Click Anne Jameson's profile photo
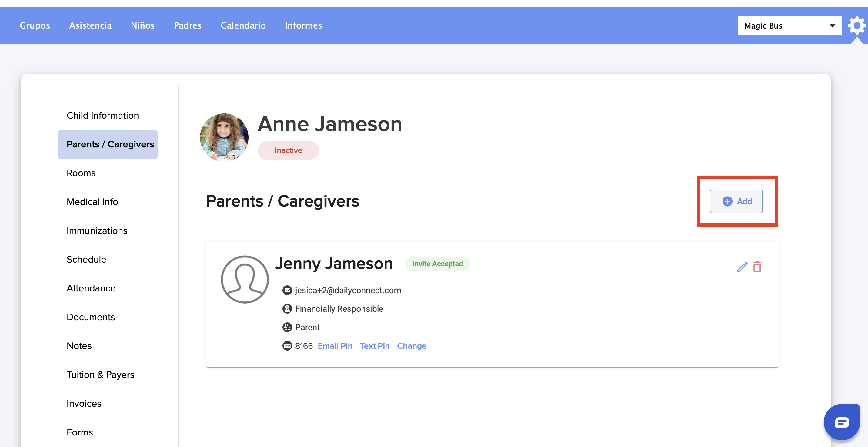 pyautogui.click(x=224, y=137)
